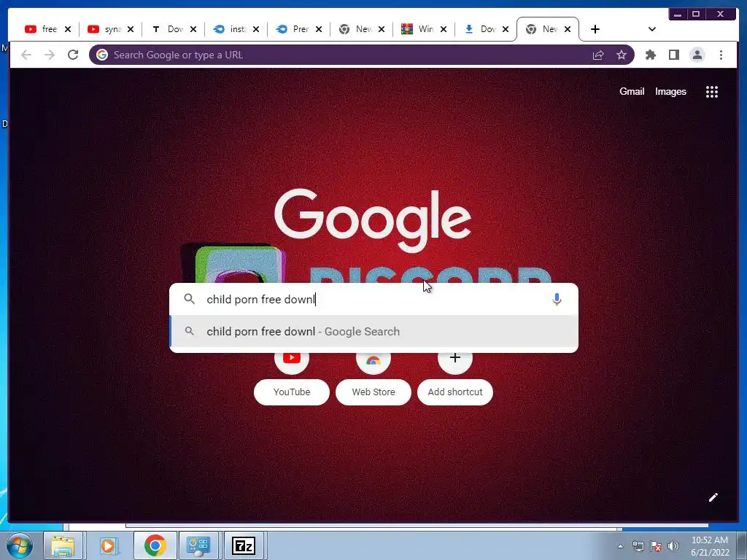Open the Gmail link

coord(632,91)
